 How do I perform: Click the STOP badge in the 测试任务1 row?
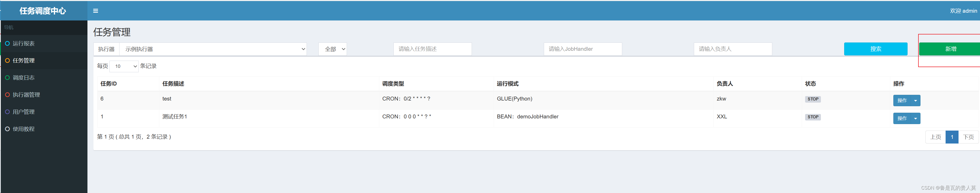813,117
